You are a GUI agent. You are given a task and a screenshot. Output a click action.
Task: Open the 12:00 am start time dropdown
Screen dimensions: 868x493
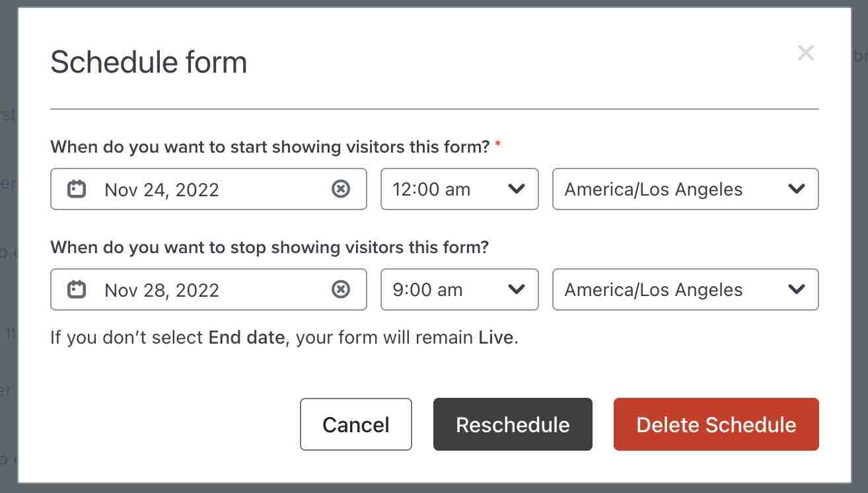click(x=459, y=189)
